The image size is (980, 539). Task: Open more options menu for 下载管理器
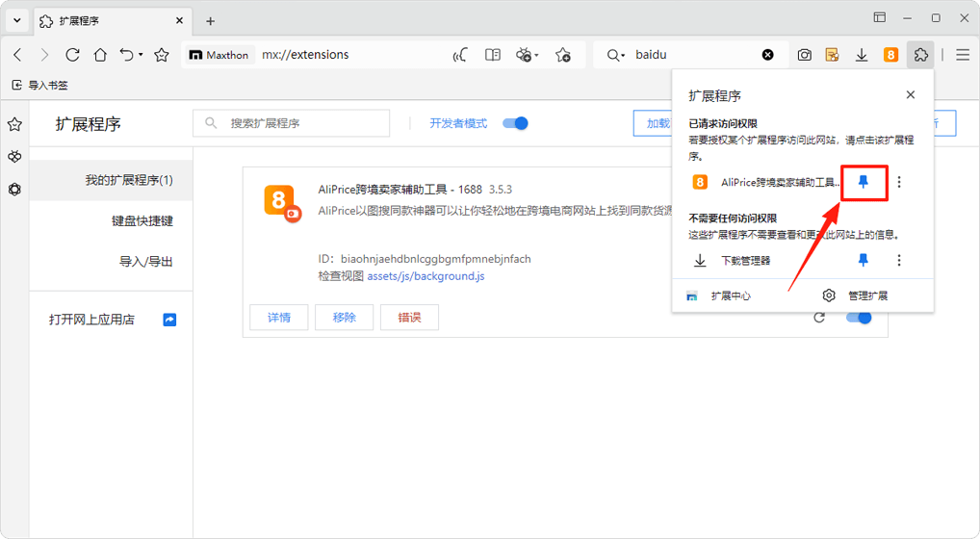tap(899, 260)
